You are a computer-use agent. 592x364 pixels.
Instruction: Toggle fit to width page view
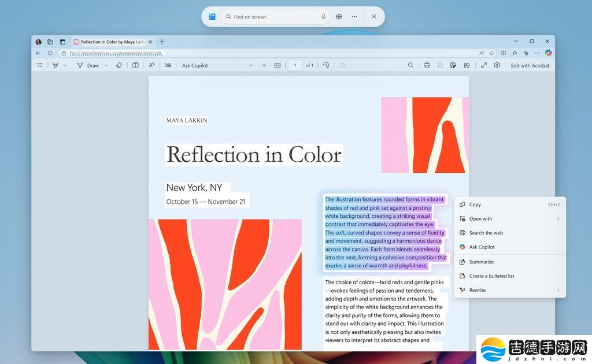[277, 65]
